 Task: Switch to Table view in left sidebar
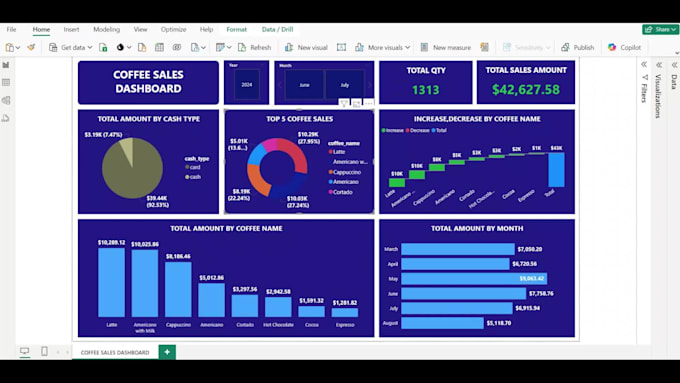point(6,82)
